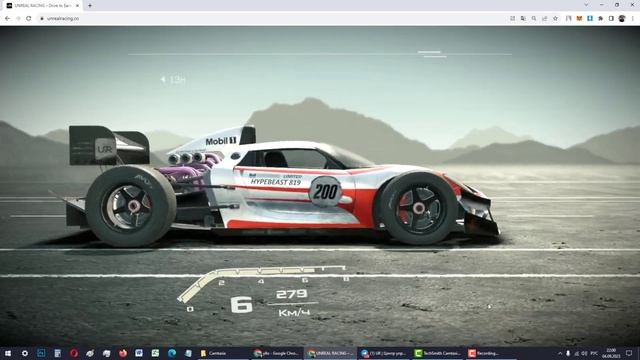Image resolution: width=640 pixels, height=360 pixels.
Task: Open the translate page icon
Action: [523, 18]
